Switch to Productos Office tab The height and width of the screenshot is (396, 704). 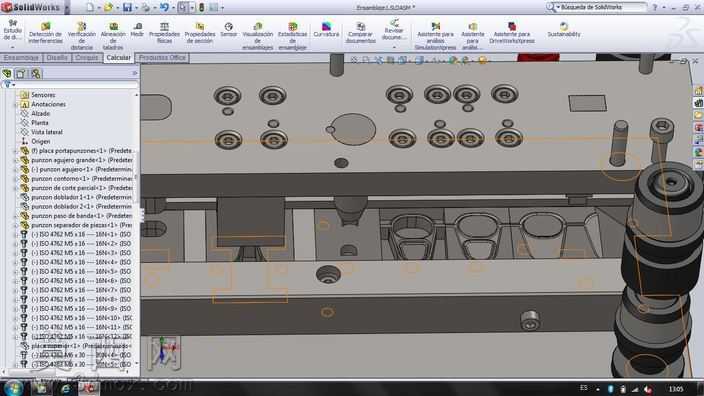point(162,57)
